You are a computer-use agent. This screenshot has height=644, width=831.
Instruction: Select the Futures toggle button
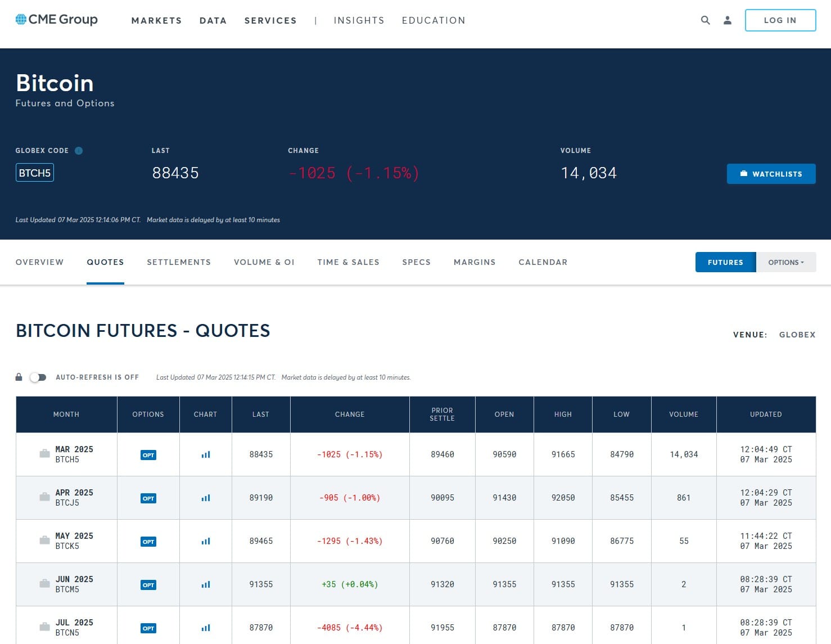click(725, 262)
